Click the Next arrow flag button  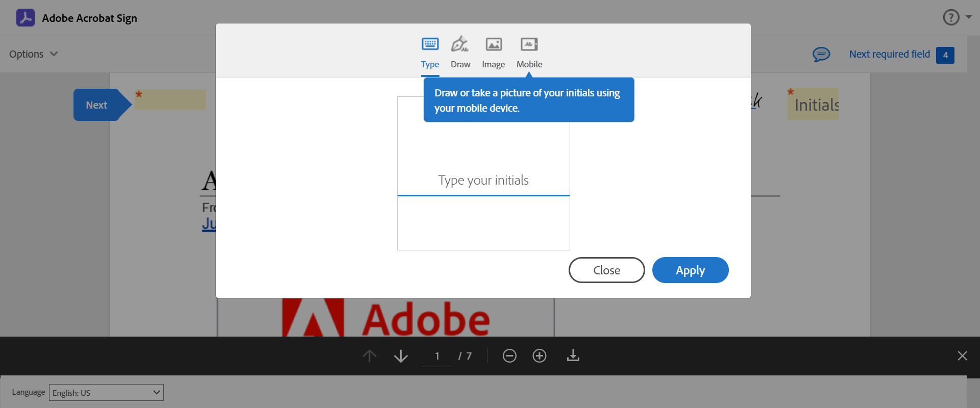tap(102, 105)
